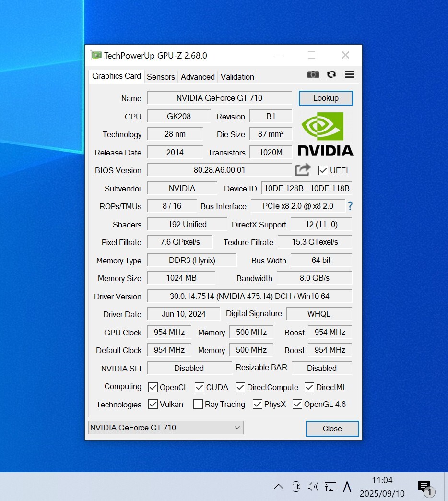Open the Meet Now tray icon
Screen dimensions: 448x501
click(x=296, y=486)
